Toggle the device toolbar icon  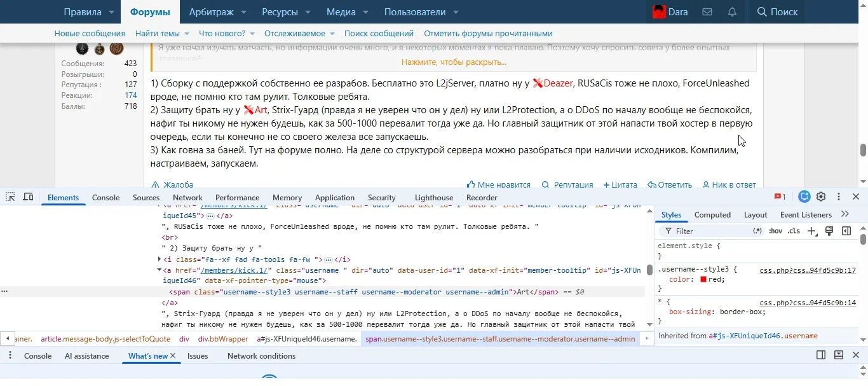pos(28,197)
